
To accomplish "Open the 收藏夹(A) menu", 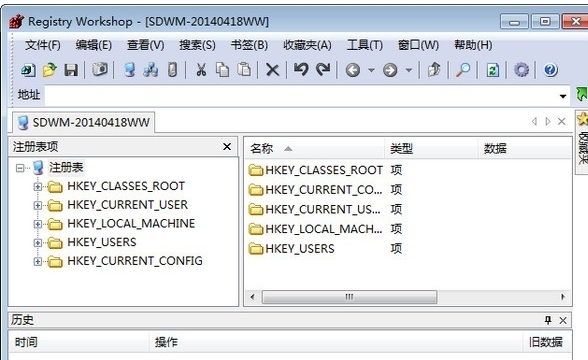I will 307,45.
